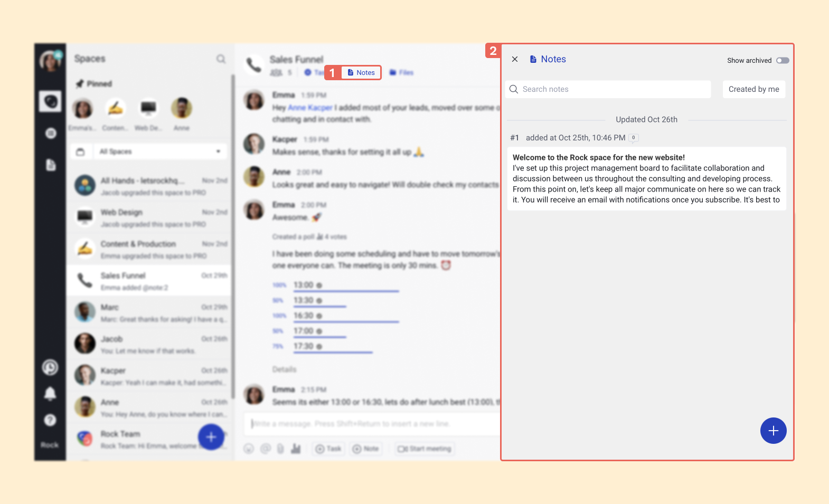
Task: Open the documents icon in left sidebar
Action: click(51, 165)
